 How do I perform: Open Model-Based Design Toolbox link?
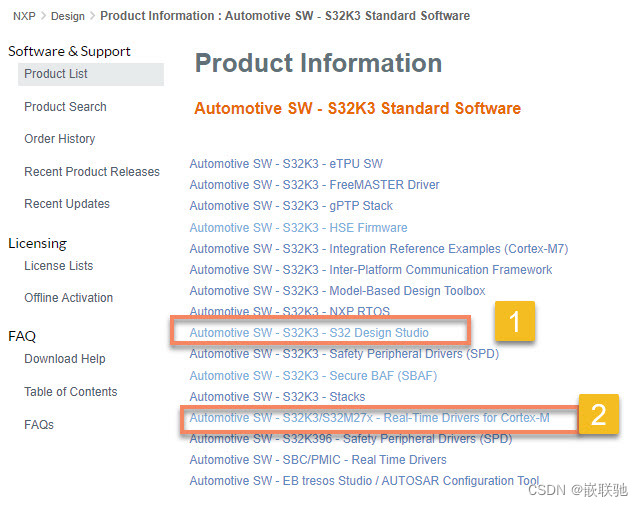[337, 290]
